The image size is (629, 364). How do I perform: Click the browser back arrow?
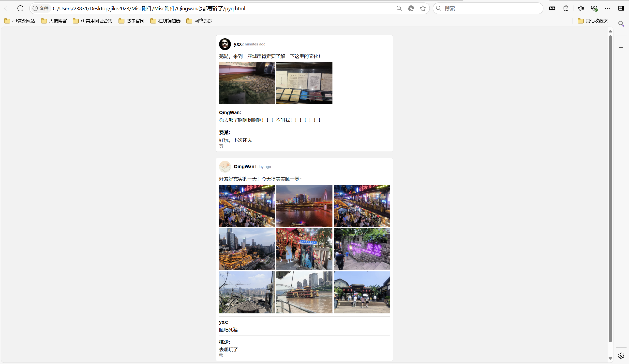[7, 8]
